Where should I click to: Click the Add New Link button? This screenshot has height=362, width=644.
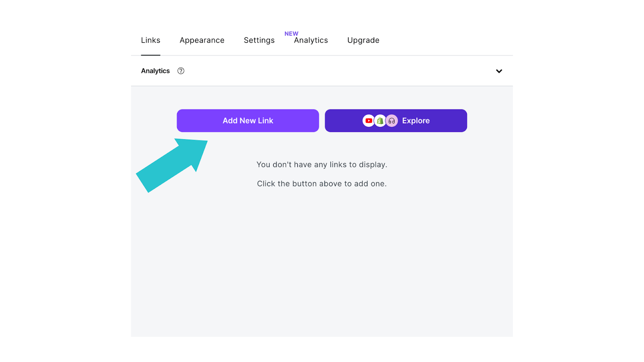pyautogui.click(x=248, y=121)
